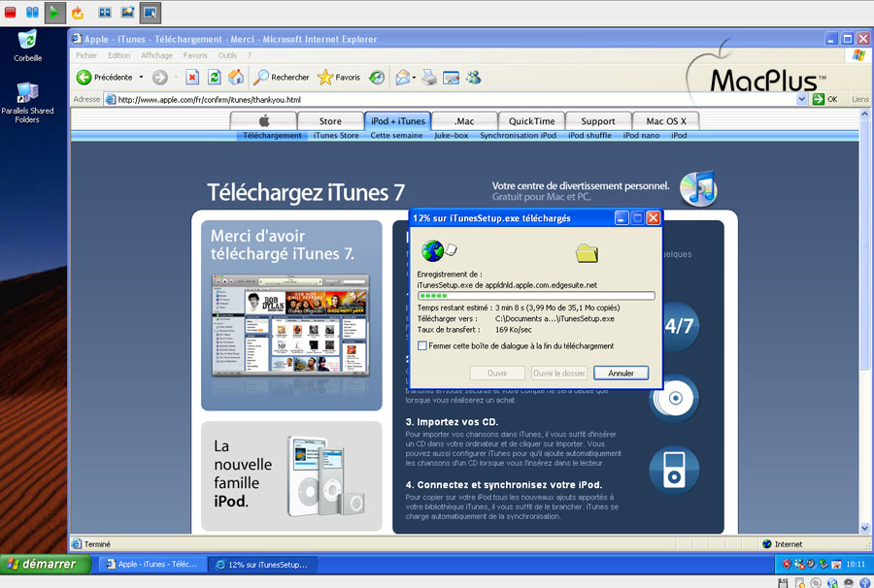This screenshot has width=874, height=588.
Task: Toggle the Parallels mouse capture screen icon
Action: tap(151, 13)
